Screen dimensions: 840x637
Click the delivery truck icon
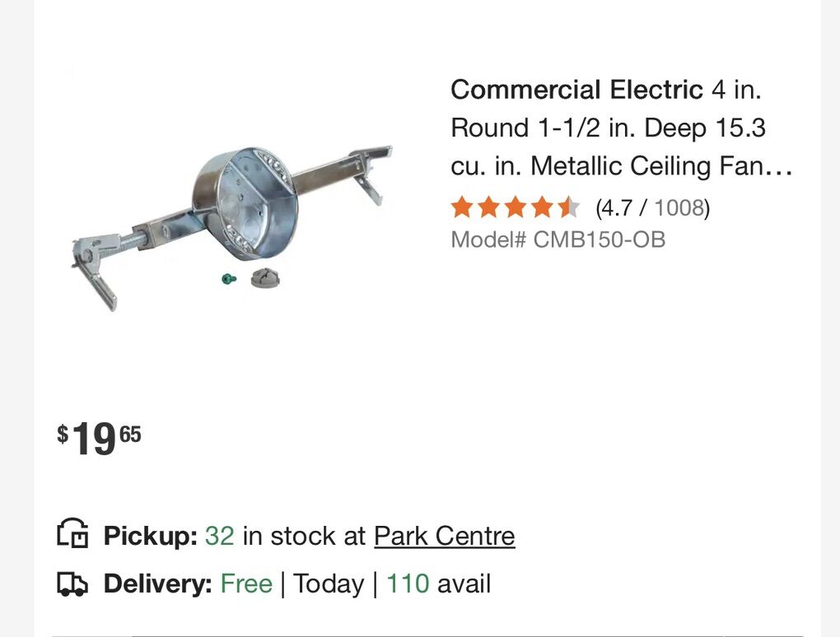click(72, 584)
